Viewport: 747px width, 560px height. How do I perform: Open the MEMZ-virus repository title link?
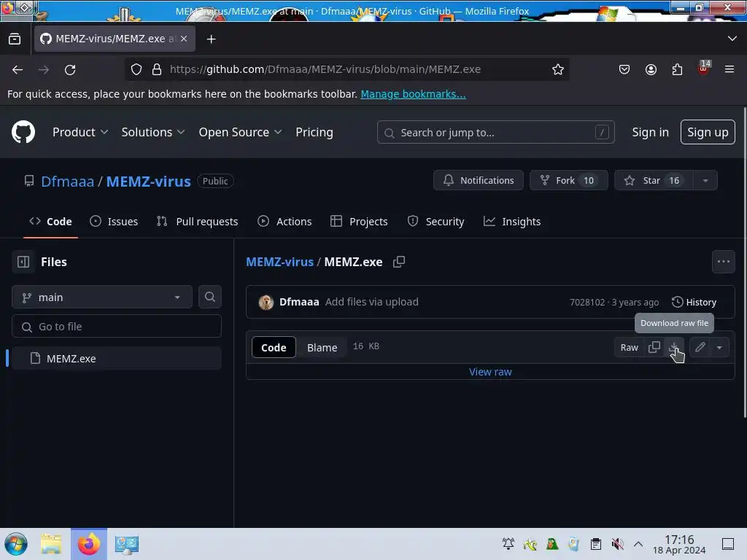tap(148, 181)
